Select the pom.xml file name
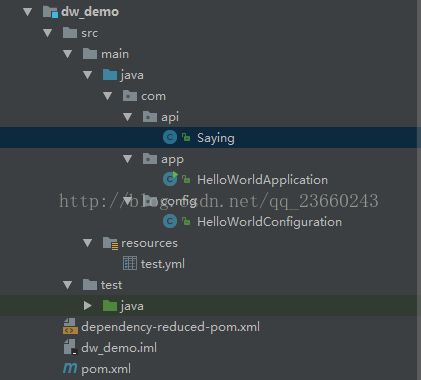The image size is (421, 380). point(106,369)
